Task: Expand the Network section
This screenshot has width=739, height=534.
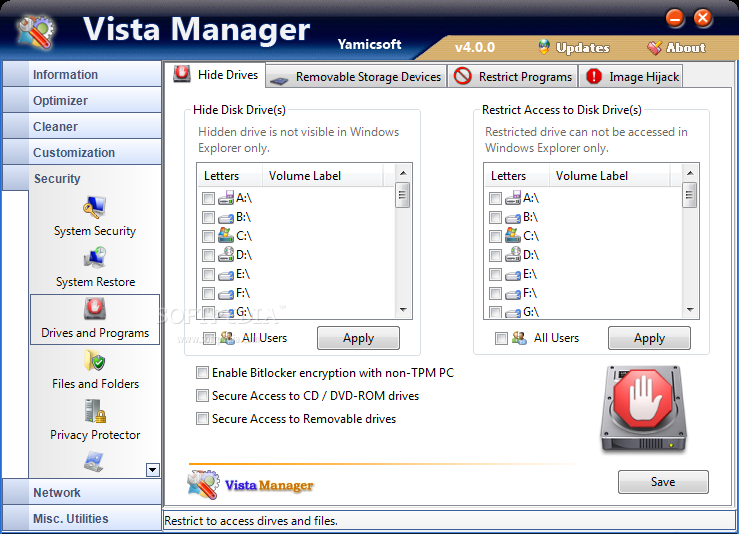Action: click(82, 492)
